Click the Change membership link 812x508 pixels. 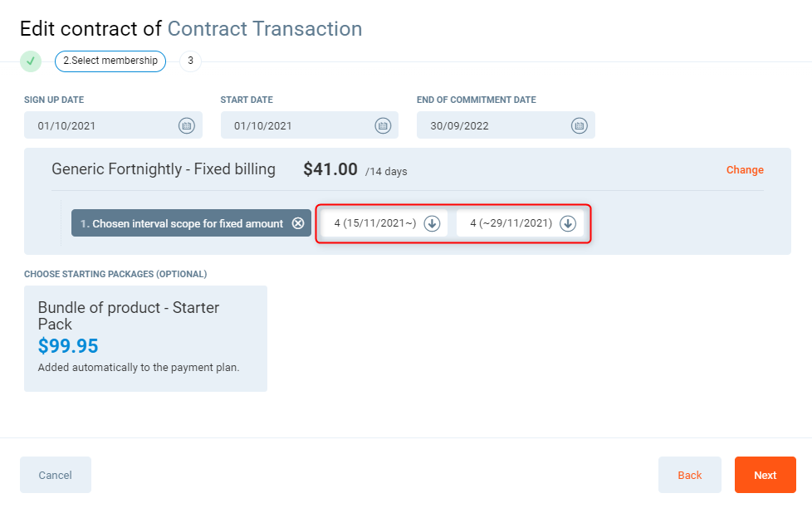click(x=745, y=169)
